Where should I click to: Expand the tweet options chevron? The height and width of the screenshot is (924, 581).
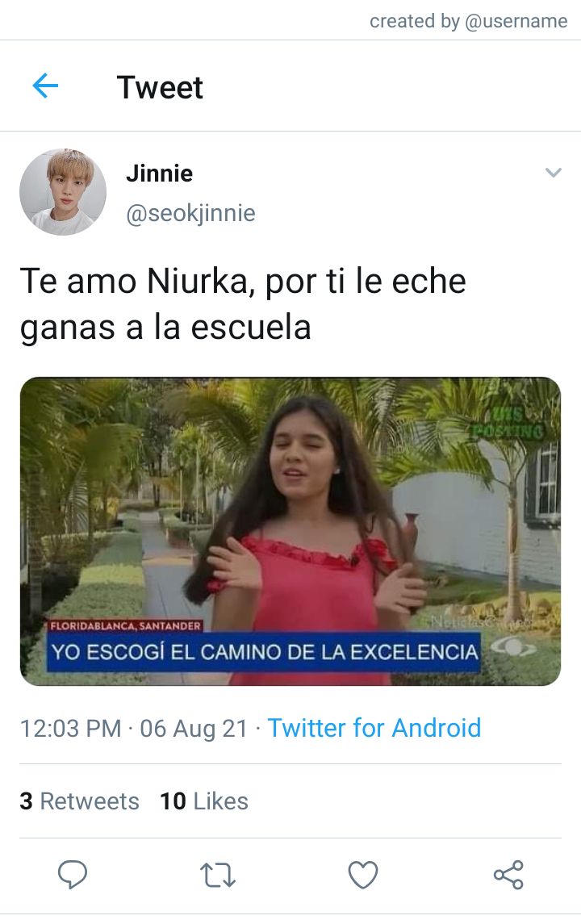tap(554, 173)
